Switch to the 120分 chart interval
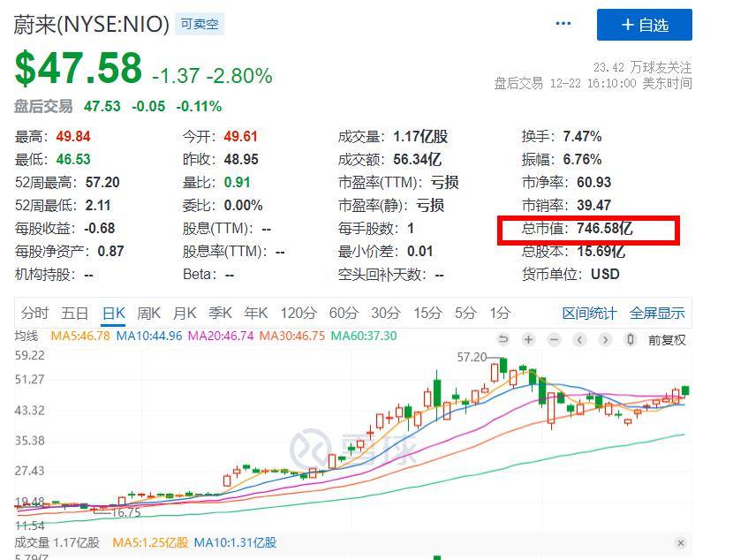 coord(298,313)
